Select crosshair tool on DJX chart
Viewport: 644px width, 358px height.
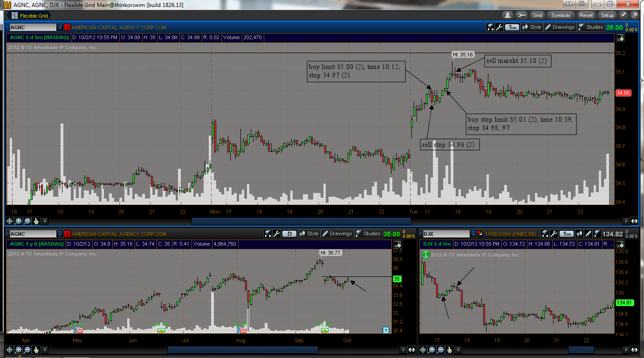pos(423,349)
